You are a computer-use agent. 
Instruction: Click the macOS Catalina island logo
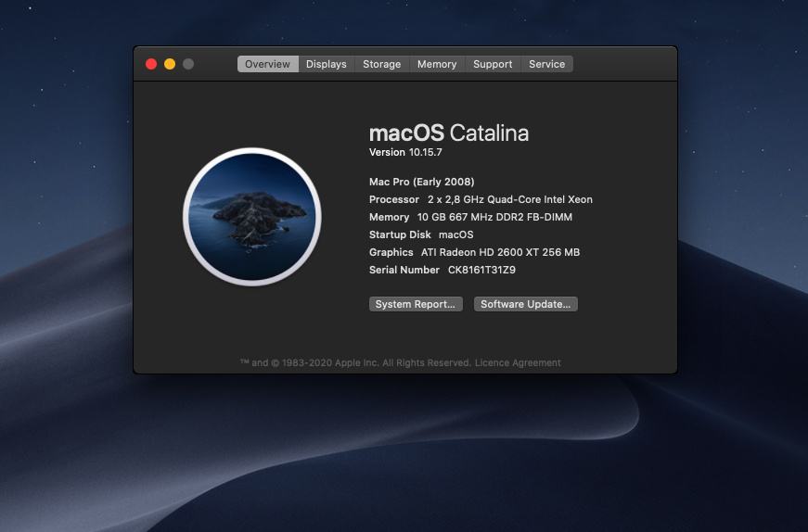click(x=252, y=217)
